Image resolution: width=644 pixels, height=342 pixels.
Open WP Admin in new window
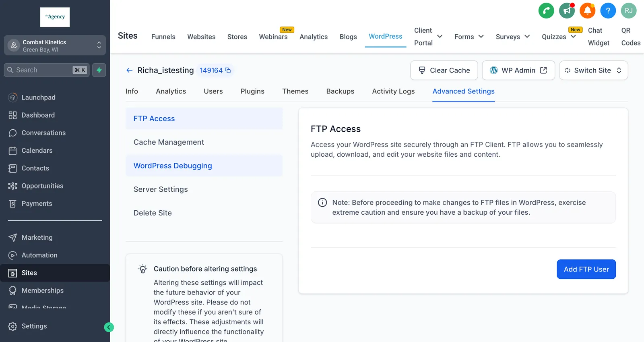[x=518, y=70]
